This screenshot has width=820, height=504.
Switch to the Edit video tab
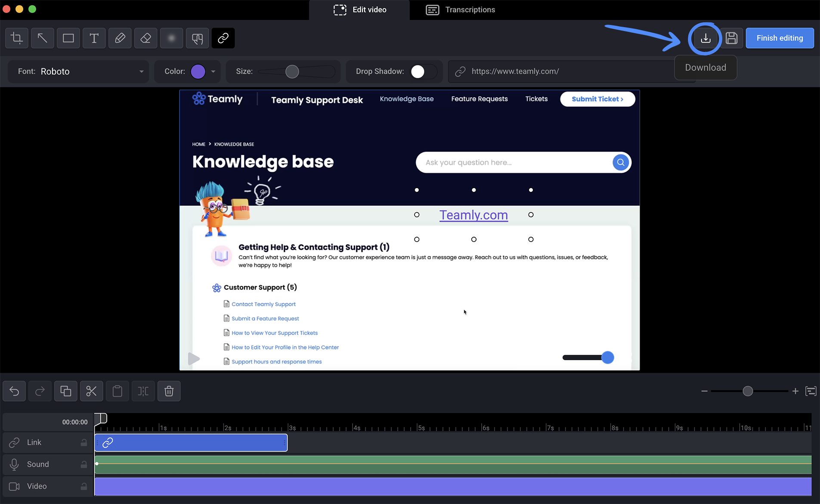[x=360, y=10]
